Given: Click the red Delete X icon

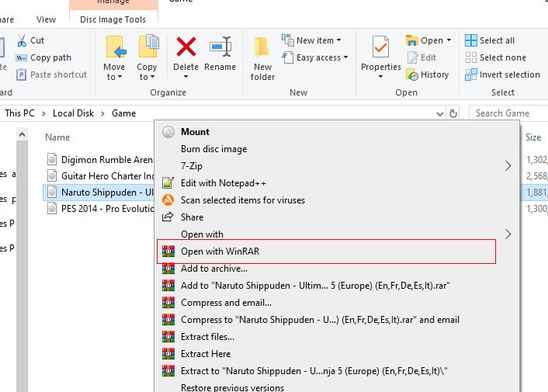Looking at the screenshot, I should pyautogui.click(x=186, y=47).
